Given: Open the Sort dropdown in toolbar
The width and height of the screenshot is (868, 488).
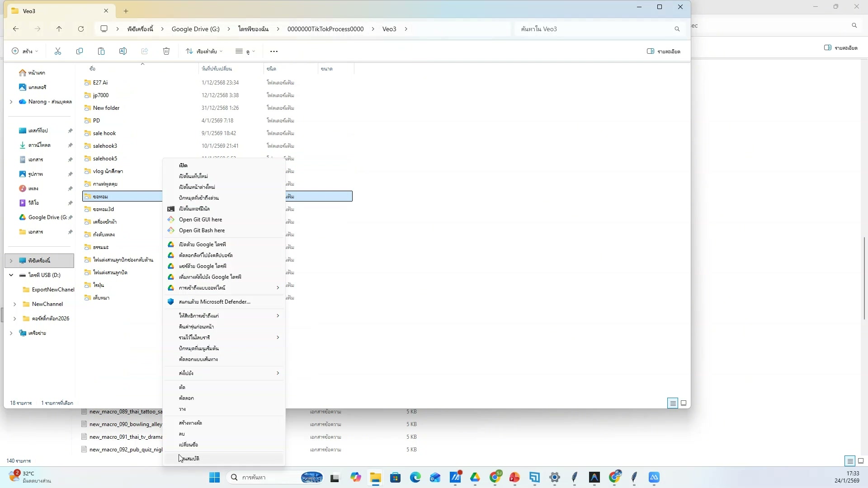Looking at the screenshot, I should [x=204, y=52].
